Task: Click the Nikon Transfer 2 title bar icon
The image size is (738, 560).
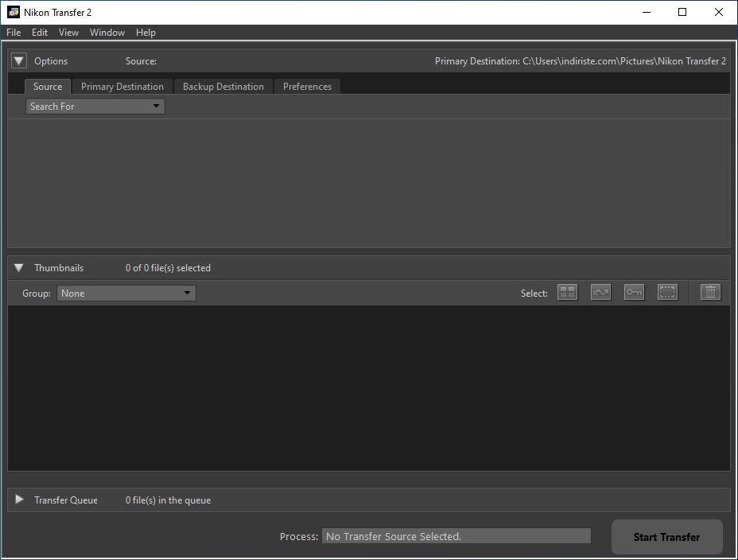Action: pos(14,12)
